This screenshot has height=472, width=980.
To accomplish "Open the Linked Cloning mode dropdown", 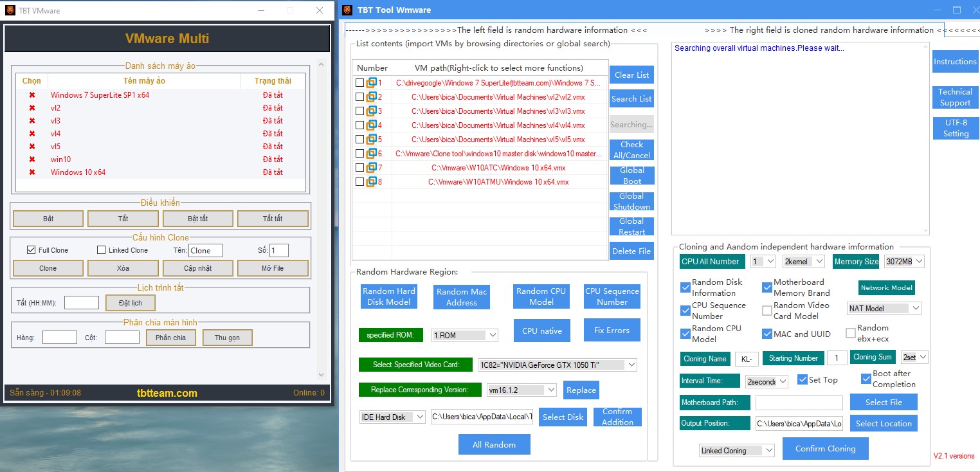I will (737, 450).
